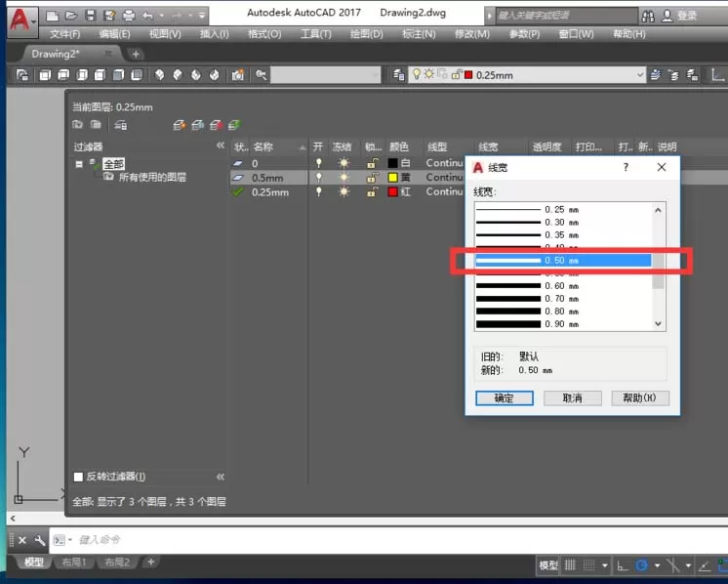Click the Delete Layer icon with red mark
728x584 pixels.
pyautogui.click(x=216, y=125)
